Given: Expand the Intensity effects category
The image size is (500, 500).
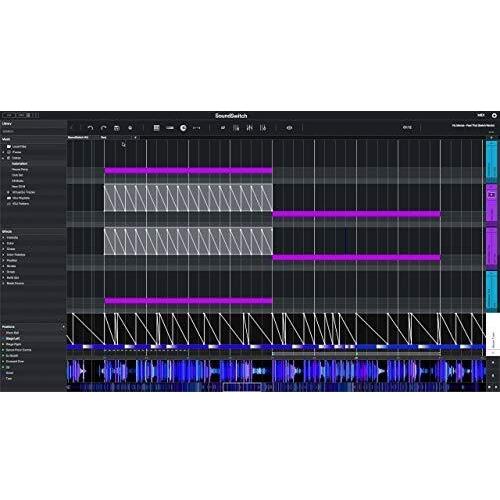Looking at the screenshot, I should [12, 238].
